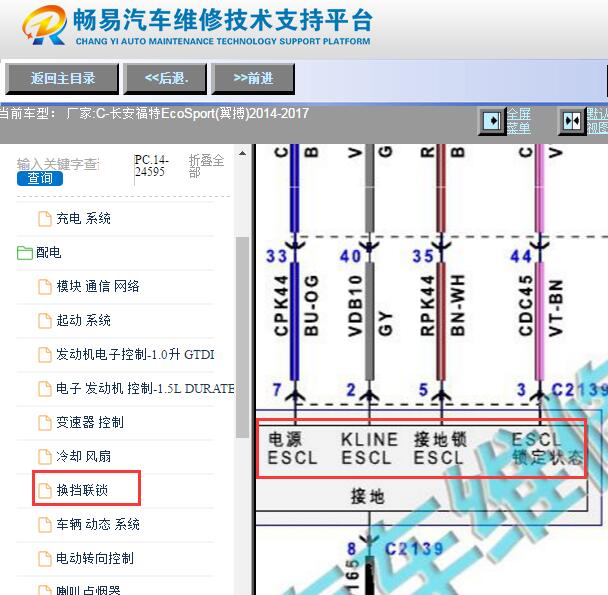Click the 返回主目录 button
This screenshot has height=595, width=608.
[62, 79]
